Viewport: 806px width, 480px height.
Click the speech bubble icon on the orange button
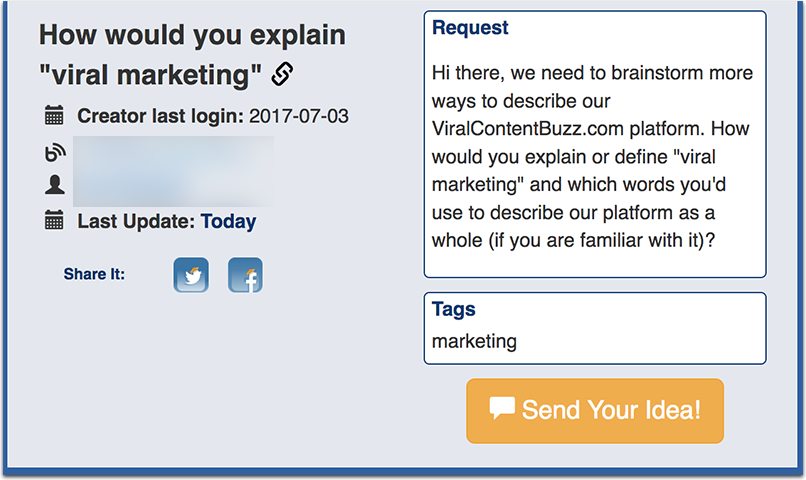pyautogui.click(x=502, y=408)
